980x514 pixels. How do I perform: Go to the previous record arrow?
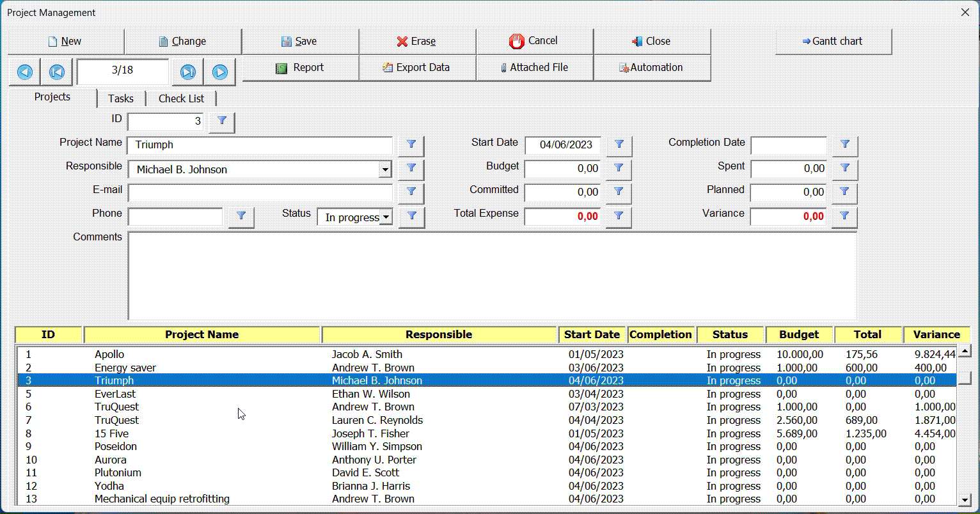[25, 72]
